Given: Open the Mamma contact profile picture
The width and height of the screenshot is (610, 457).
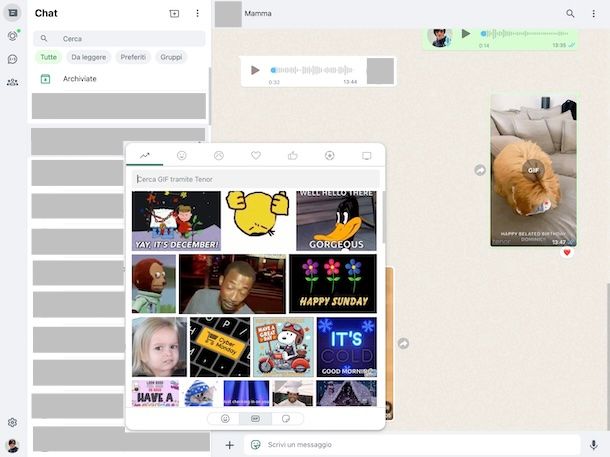Looking at the screenshot, I should [x=228, y=14].
